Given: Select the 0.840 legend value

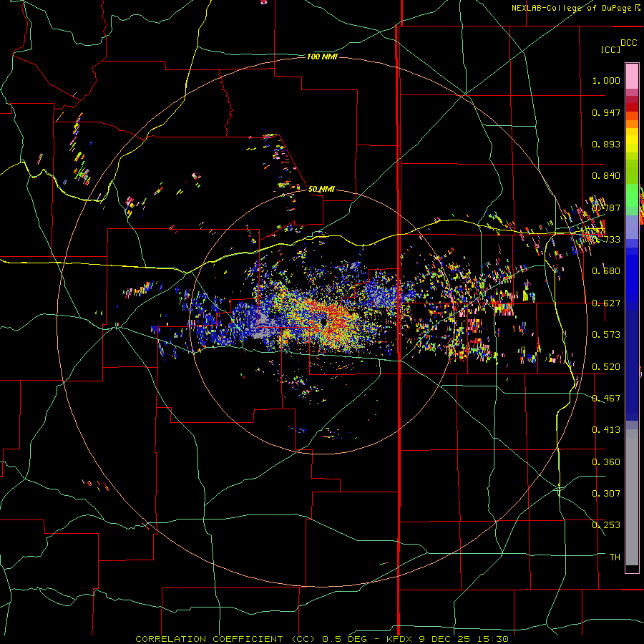Looking at the screenshot, I should coord(606,175).
